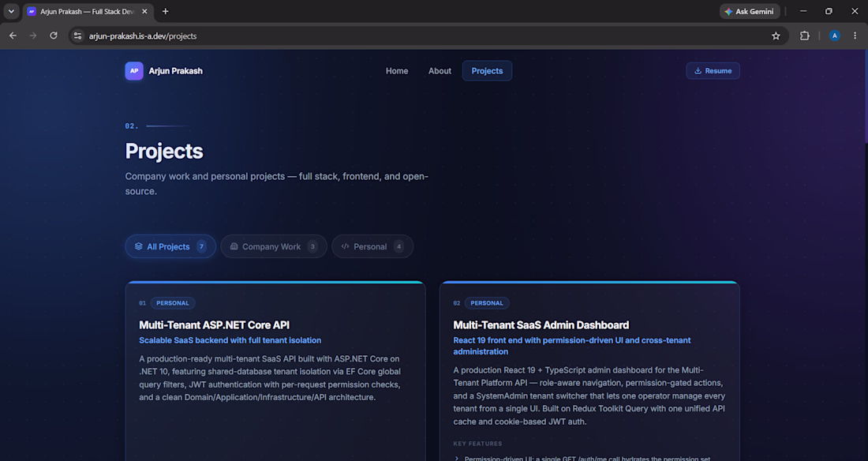Click the Ask Gemini button
The image size is (868, 461).
(750, 11)
